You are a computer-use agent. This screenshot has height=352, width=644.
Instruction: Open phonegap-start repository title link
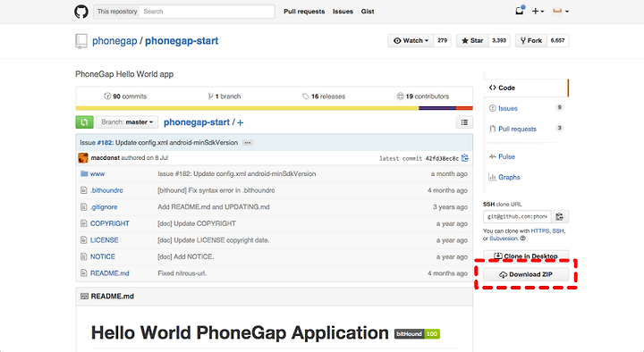coord(182,41)
